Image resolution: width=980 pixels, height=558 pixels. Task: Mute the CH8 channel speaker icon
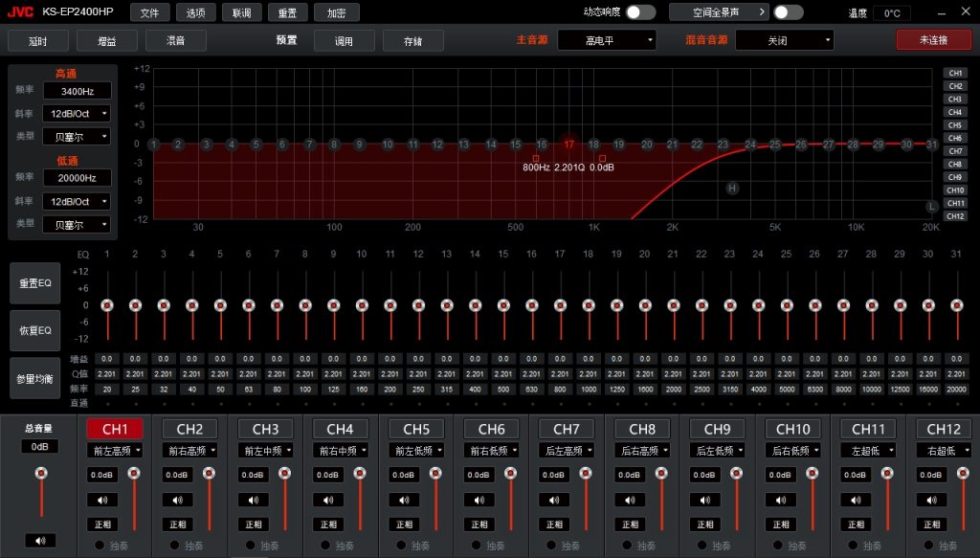[630, 500]
